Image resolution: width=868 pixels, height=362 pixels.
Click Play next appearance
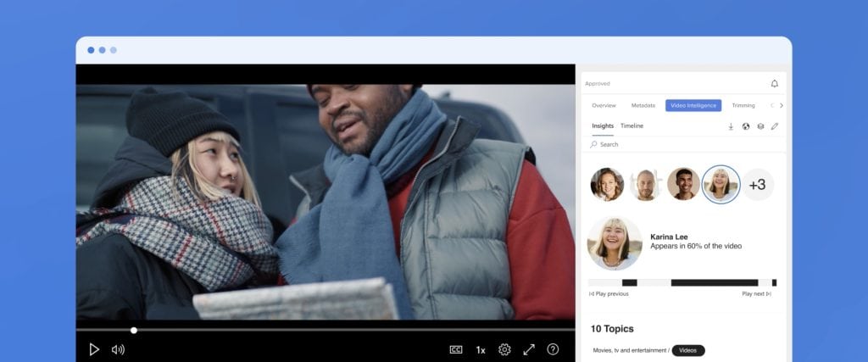[756, 294]
